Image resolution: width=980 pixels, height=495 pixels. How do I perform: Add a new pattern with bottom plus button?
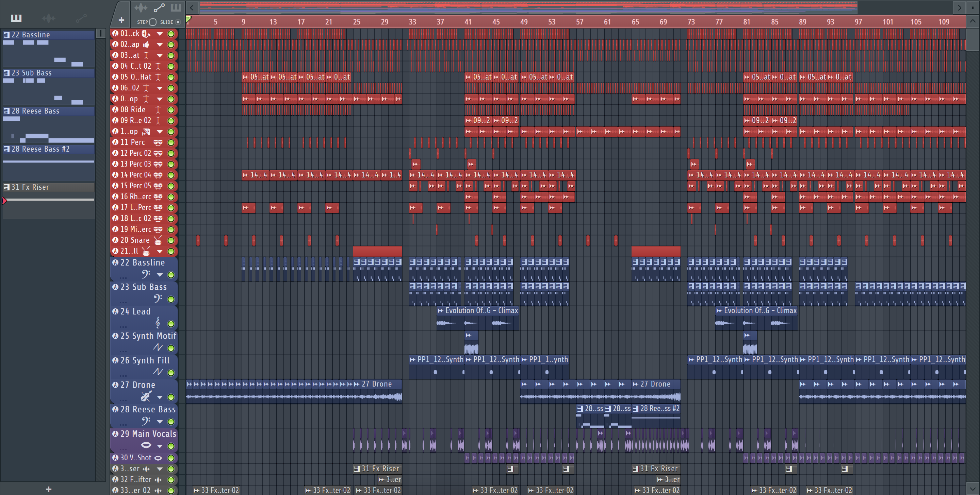click(x=48, y=489)
